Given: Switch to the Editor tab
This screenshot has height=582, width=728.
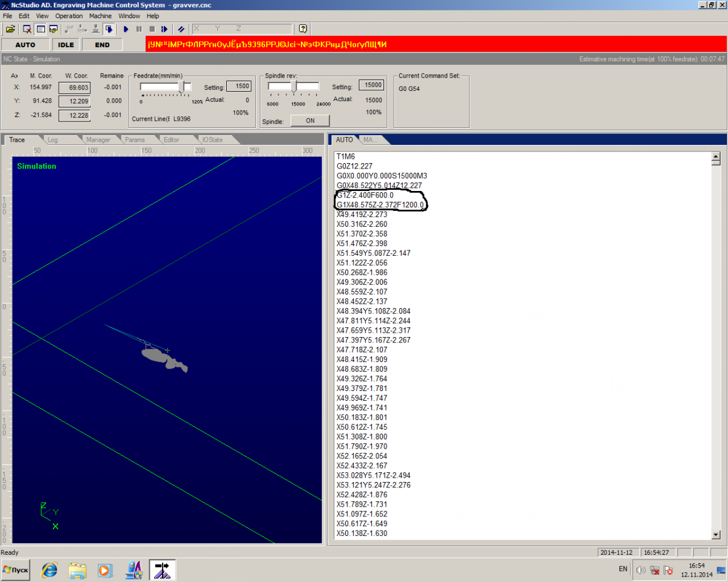Looking at the screenshot, I should (172, 139).
